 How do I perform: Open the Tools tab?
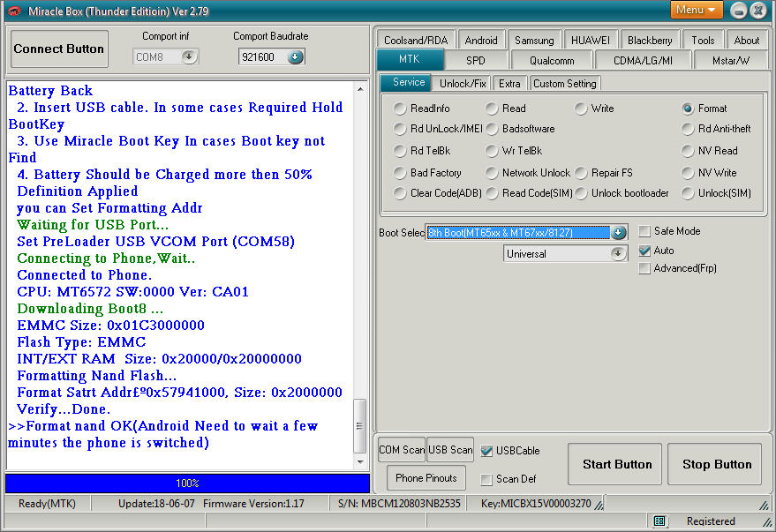tap(703, 40)
